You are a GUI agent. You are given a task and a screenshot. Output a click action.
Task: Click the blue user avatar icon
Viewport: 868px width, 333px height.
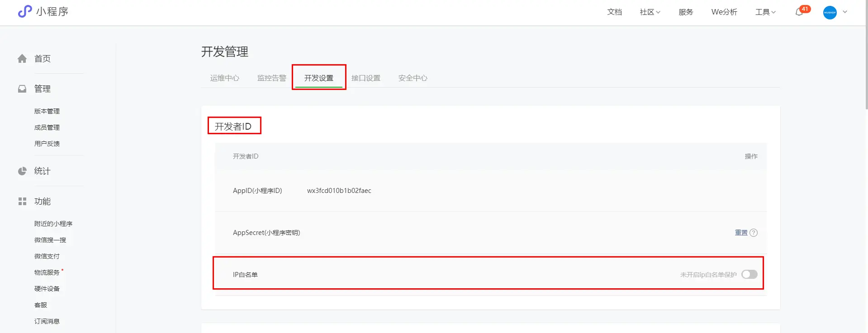[830, 12]
